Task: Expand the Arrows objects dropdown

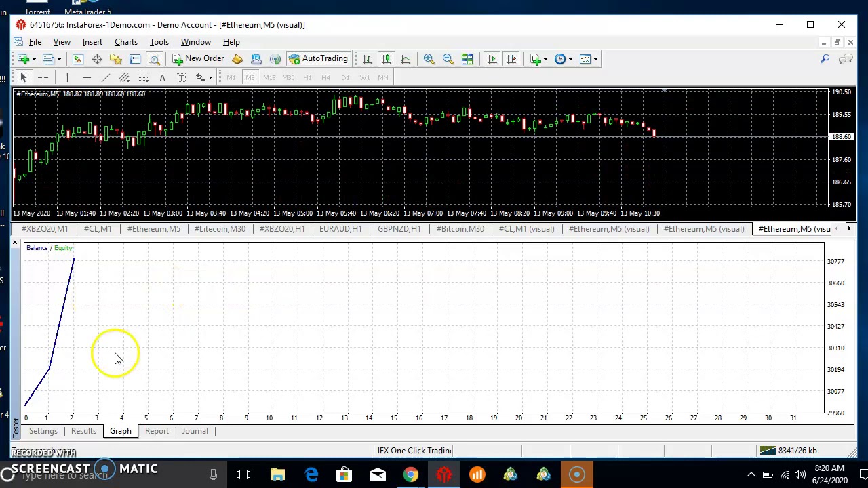Action: click(210, 77)
